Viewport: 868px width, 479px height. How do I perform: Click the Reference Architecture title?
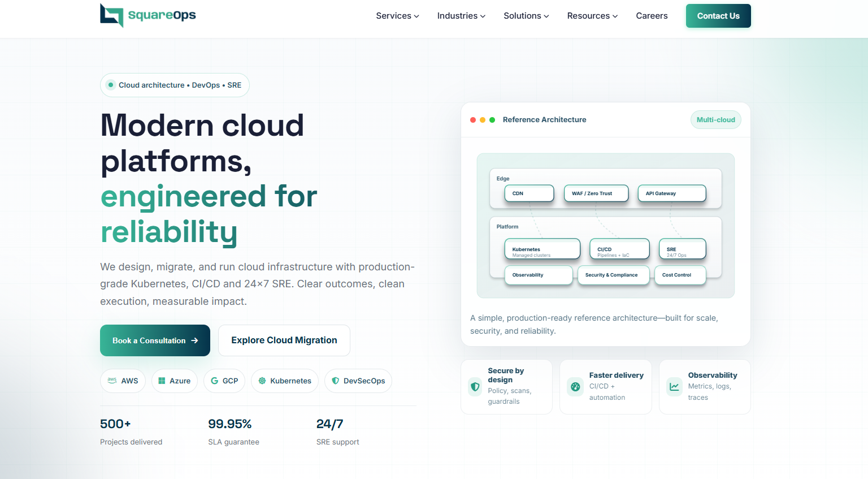click(544, 120)
